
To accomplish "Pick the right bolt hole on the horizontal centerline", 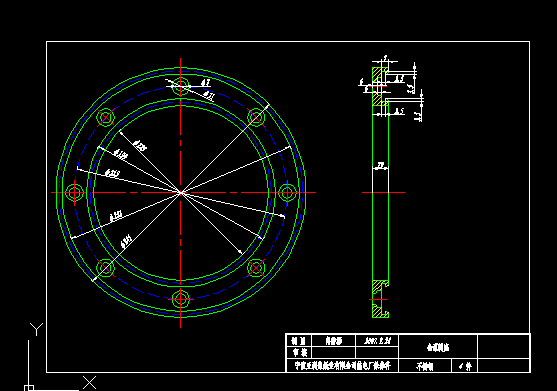I will [x=287, y=192].
